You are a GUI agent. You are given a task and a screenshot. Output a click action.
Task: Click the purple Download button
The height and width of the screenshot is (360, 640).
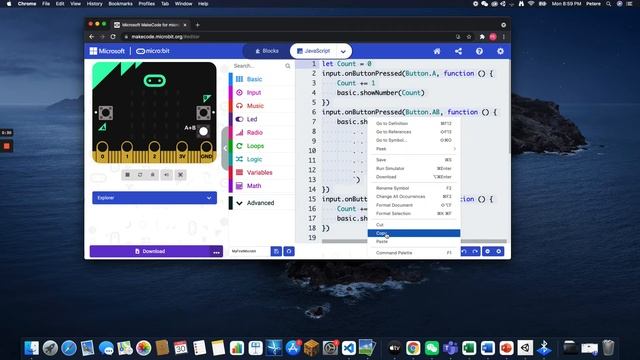pos(150,251)
